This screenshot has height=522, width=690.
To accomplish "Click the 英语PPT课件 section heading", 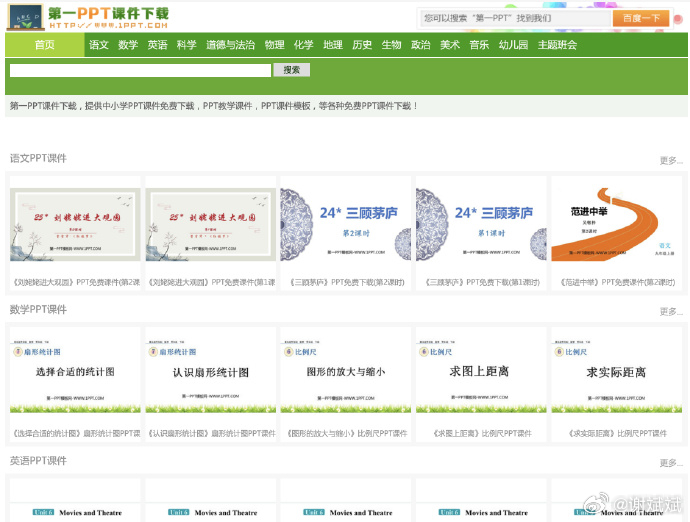I will pyautogui.click(x=38, y=461).
